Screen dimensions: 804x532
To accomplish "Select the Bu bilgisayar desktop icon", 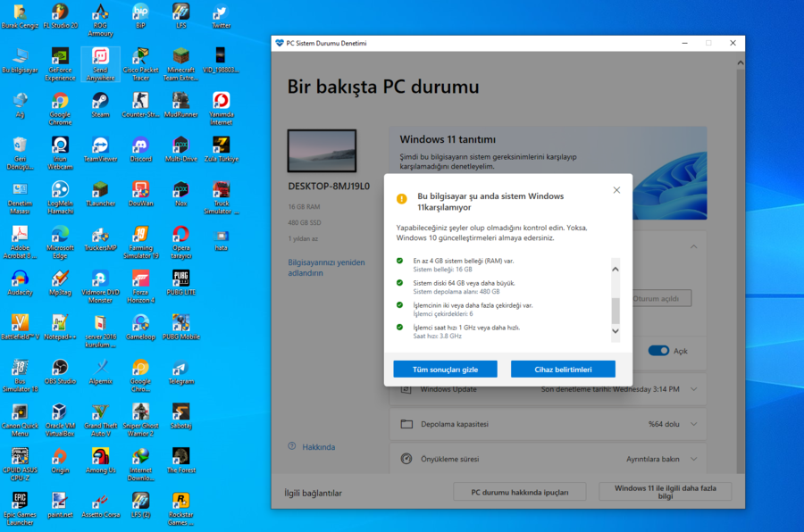I will tap(20, 61).
